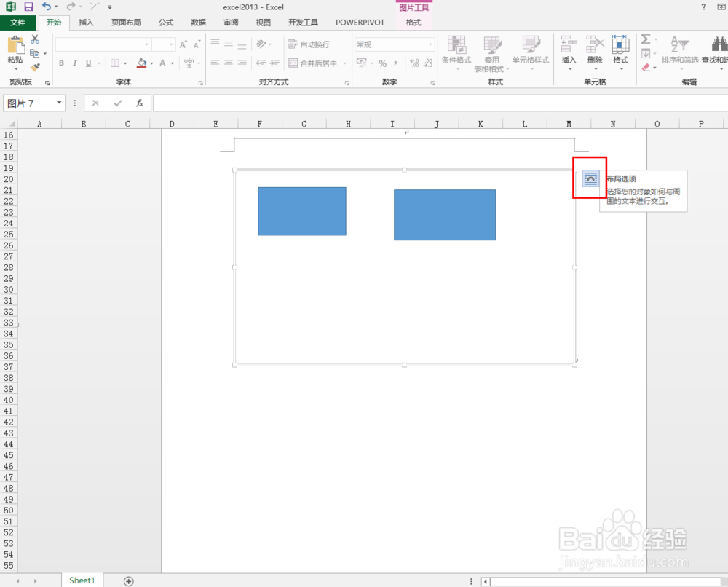Image resolution: width=728 pixels, height=587 pixels.
Task: Select the Sheet1 worksheet tab
Action: coord(81,580)
